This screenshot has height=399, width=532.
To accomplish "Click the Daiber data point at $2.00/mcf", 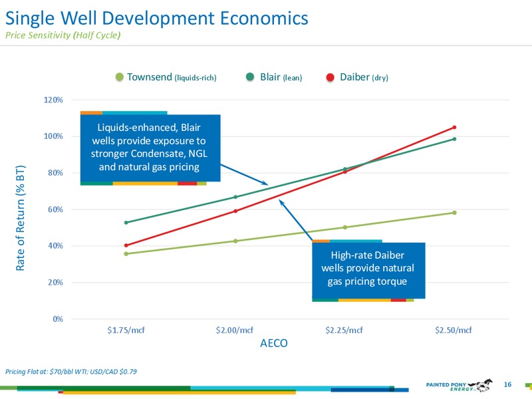I will tap(235, 211).
